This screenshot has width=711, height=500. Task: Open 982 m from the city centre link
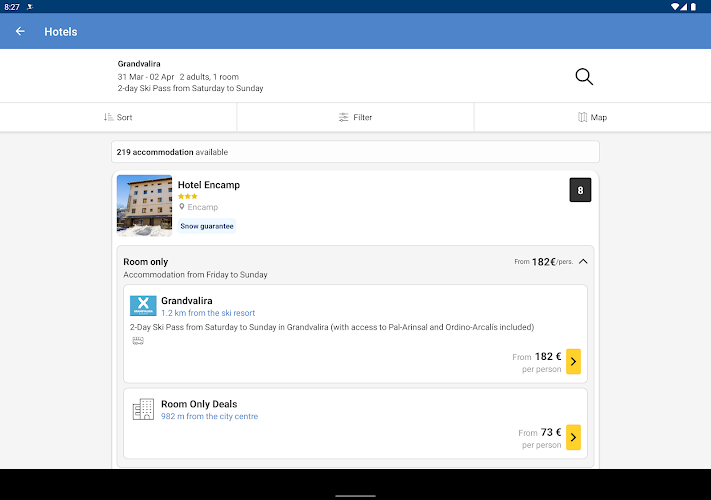click(209, 416)
